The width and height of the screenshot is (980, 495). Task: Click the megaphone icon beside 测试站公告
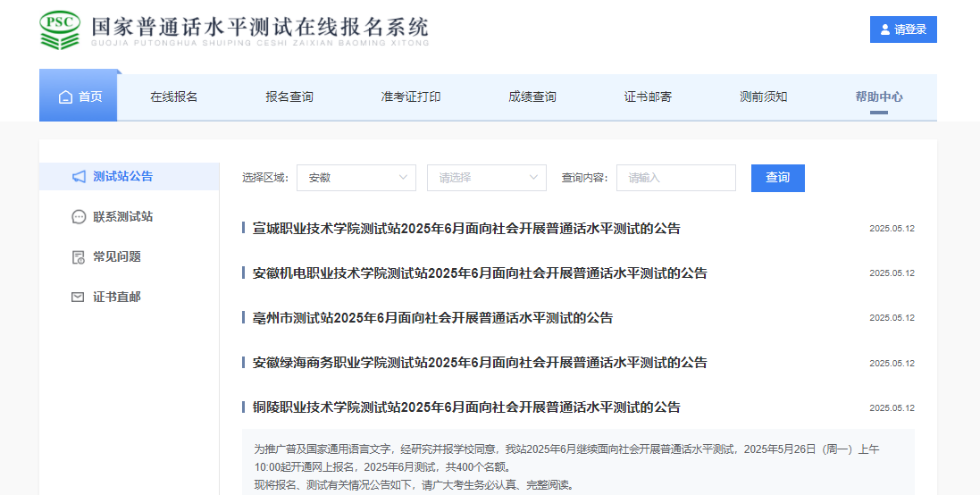point(79,177)
